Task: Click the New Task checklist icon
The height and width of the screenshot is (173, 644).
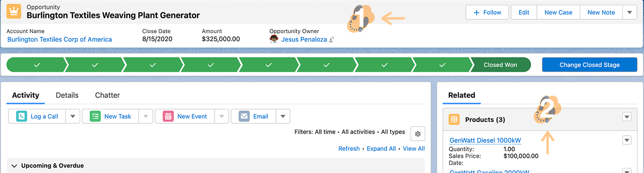Action: [95, 116]
